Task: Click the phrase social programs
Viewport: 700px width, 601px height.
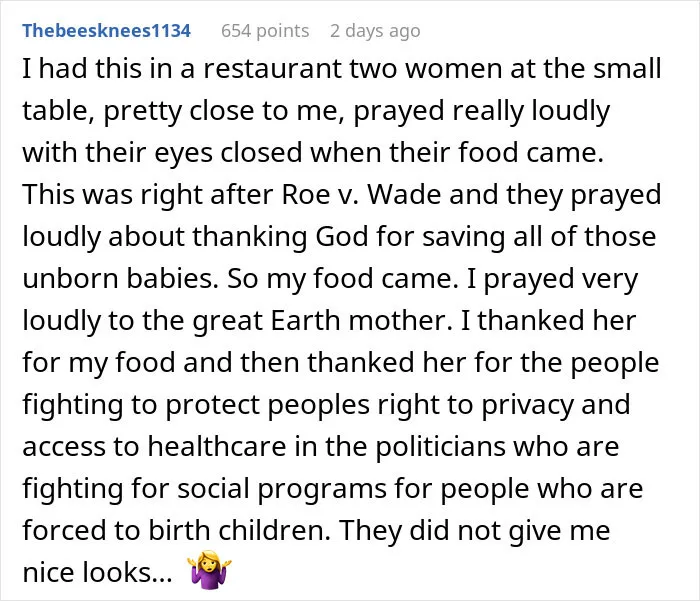Action: pos(282,489)
